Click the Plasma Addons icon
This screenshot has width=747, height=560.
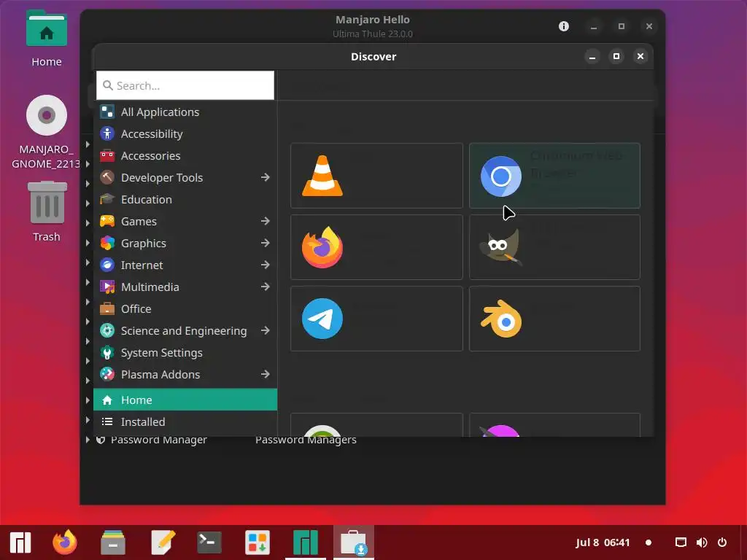click(107, 375)
